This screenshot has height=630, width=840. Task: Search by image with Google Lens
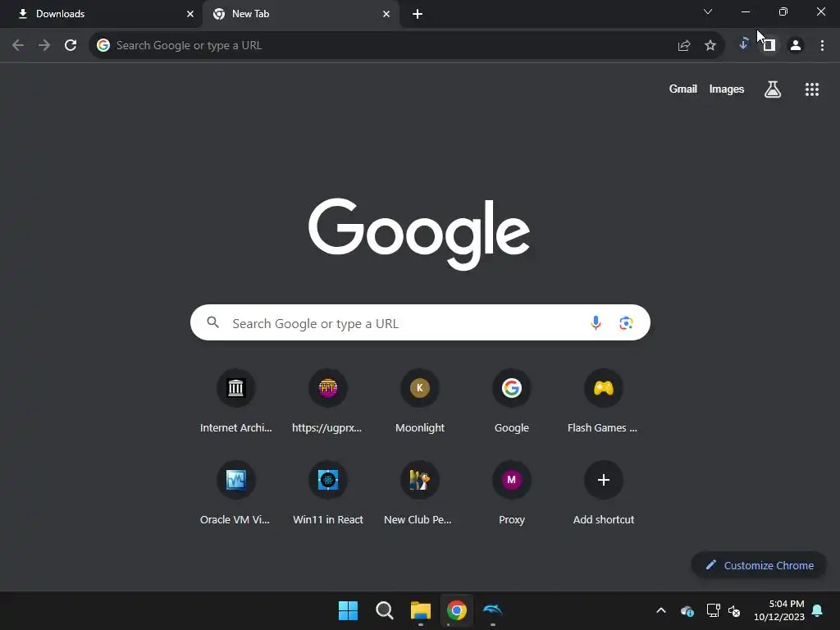point(626,323)
